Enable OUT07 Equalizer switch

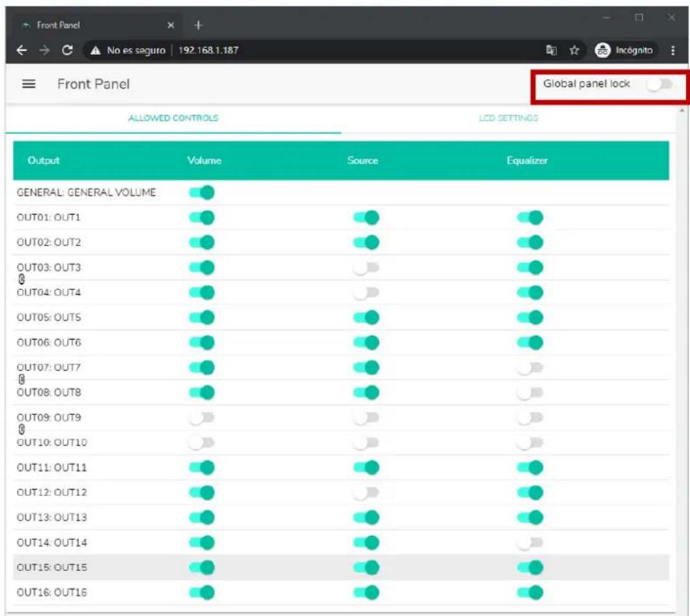[x=530, y=367]
